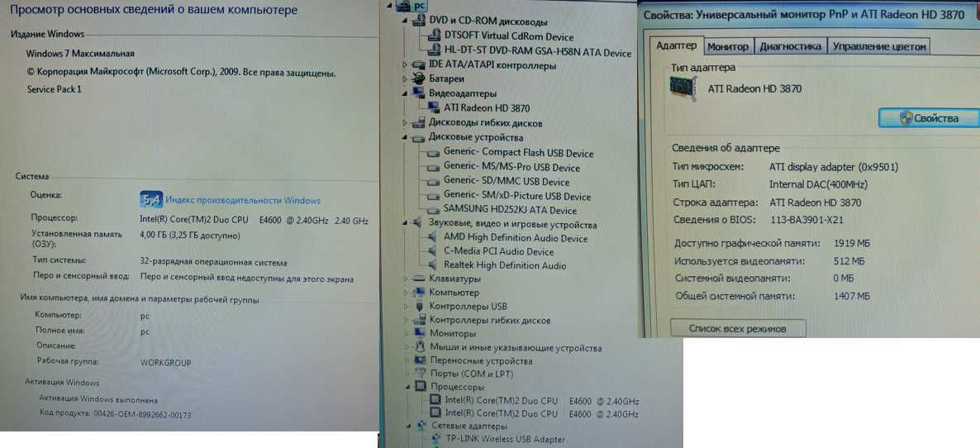Click 4,00 ГБ installed memory value
Screen dimensions: 980x448
[190, 236]
